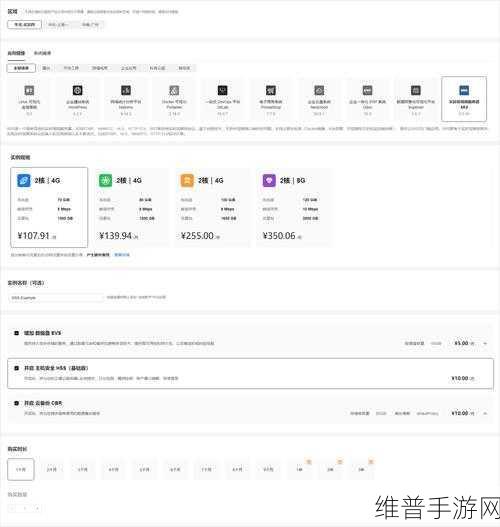This screenshot has width=500, height=527.
Task: Increase purchase quantity with plus button
Action: (x=37, y=508)
